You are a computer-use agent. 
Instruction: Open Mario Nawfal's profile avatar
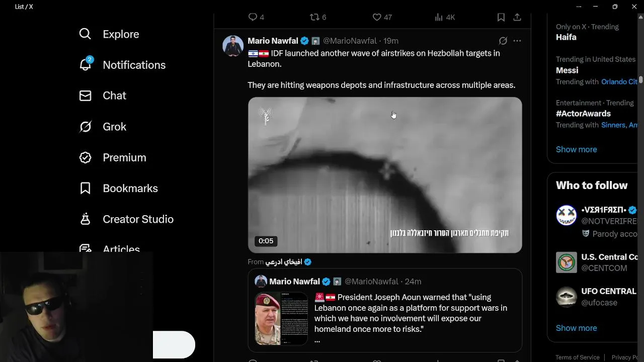tap(233, 46)
